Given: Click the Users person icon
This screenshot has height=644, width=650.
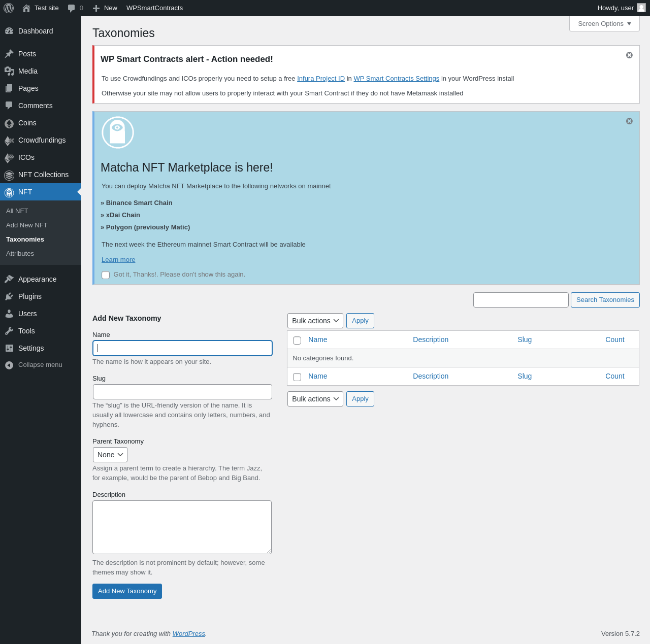Looking at the screenshot, I should coord(9,314).
